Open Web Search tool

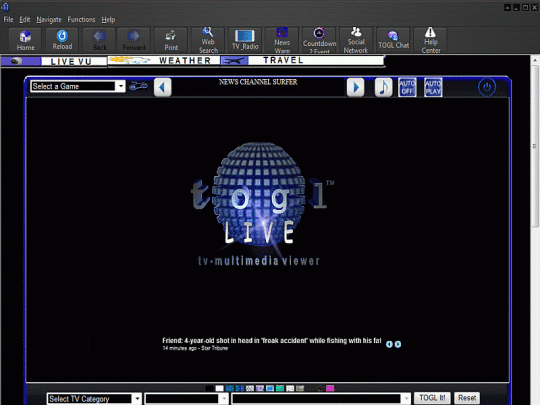[x=208, y=40]
